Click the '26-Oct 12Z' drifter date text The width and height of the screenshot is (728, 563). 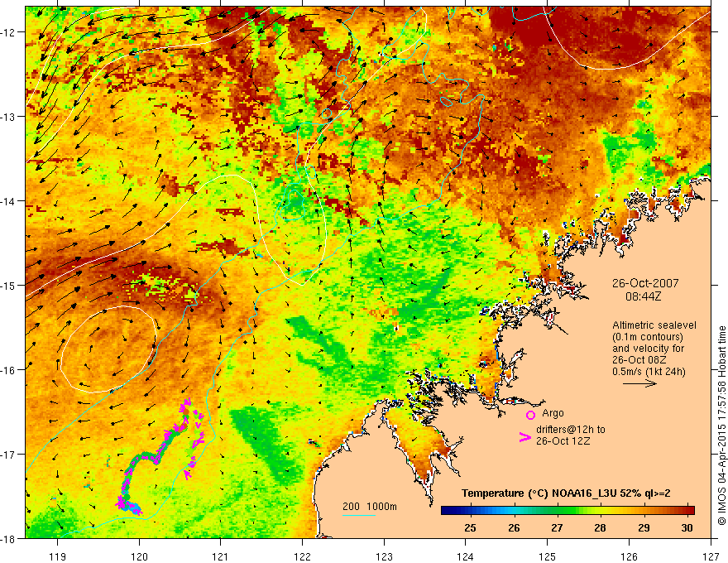(563, 440)
